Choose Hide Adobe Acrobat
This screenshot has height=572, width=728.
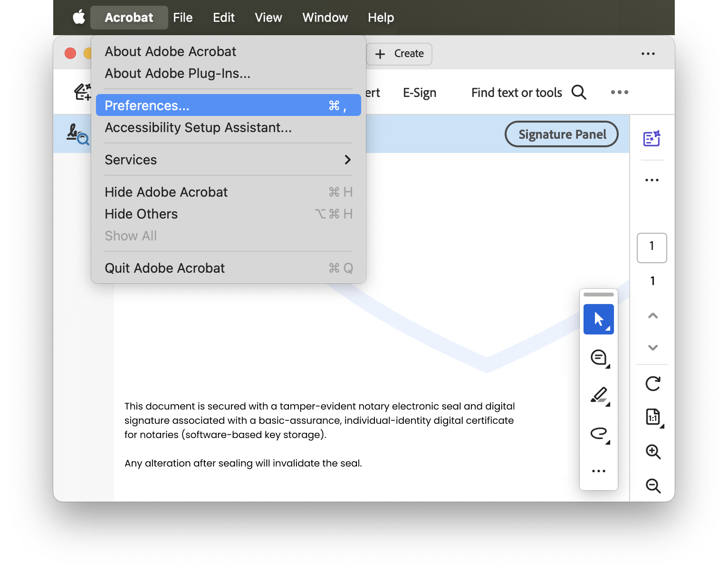228,192
